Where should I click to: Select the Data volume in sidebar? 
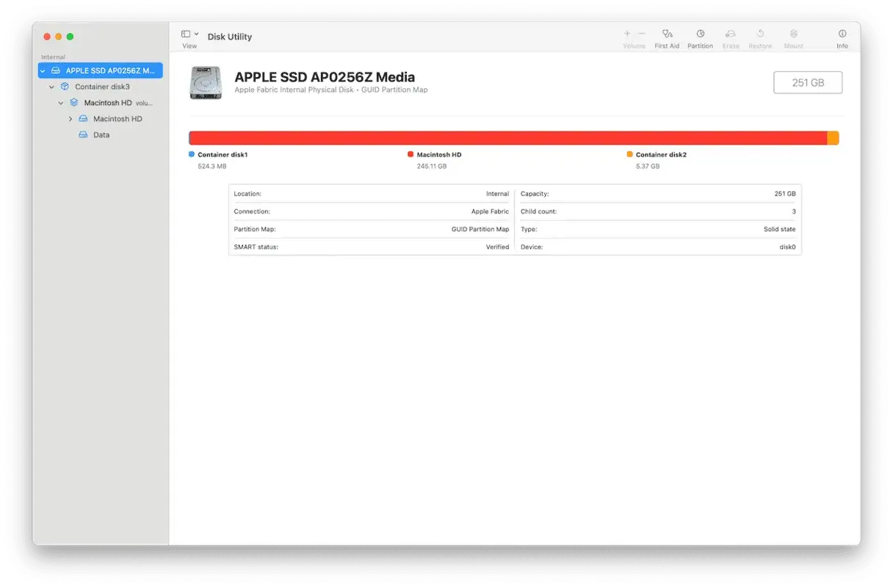coord(101,135)
